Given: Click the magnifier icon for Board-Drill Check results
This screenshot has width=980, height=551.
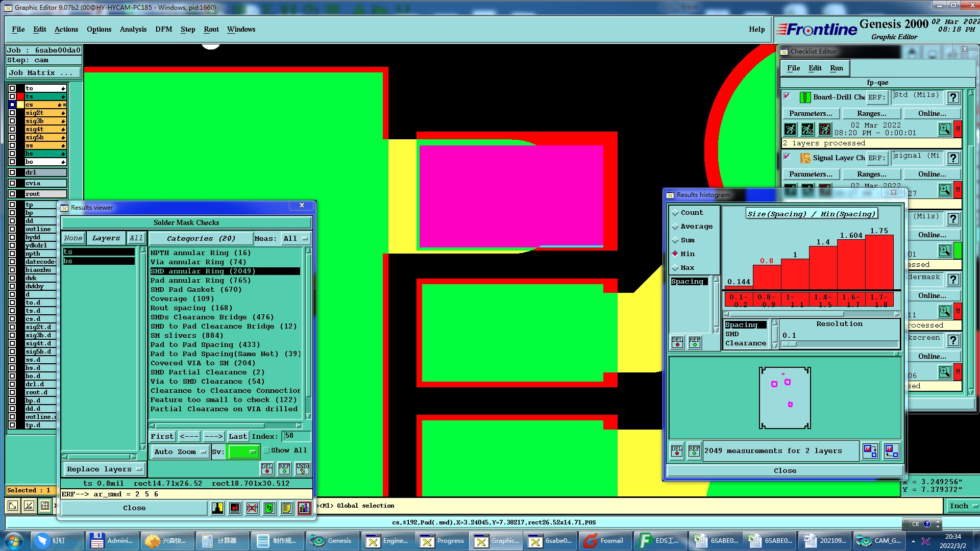Looking at the screenshot, I should coord(945,129).
